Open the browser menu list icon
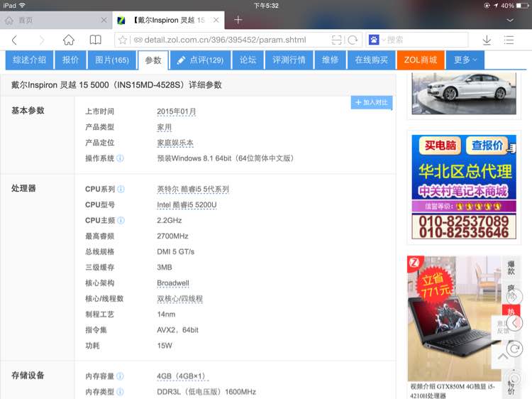Viewport: 532px width, 399px height. [x=509, y=40]
